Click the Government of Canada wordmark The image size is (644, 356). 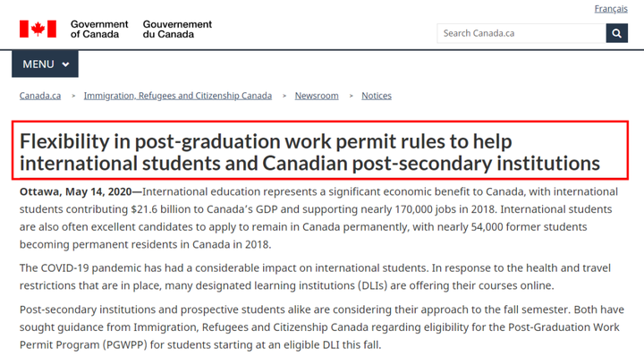point(99,30)
